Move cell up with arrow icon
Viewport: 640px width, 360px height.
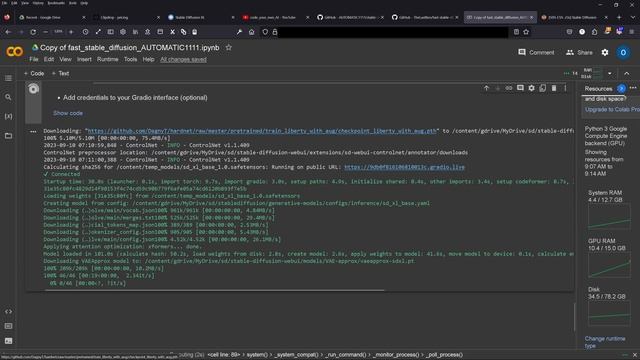pos(486,88)
